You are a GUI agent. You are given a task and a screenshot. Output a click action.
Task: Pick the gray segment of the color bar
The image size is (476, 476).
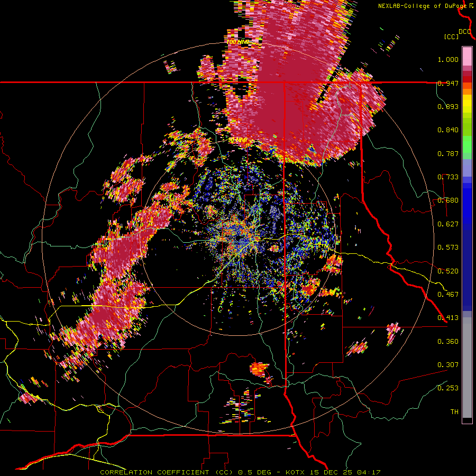(x=467, y=368)
